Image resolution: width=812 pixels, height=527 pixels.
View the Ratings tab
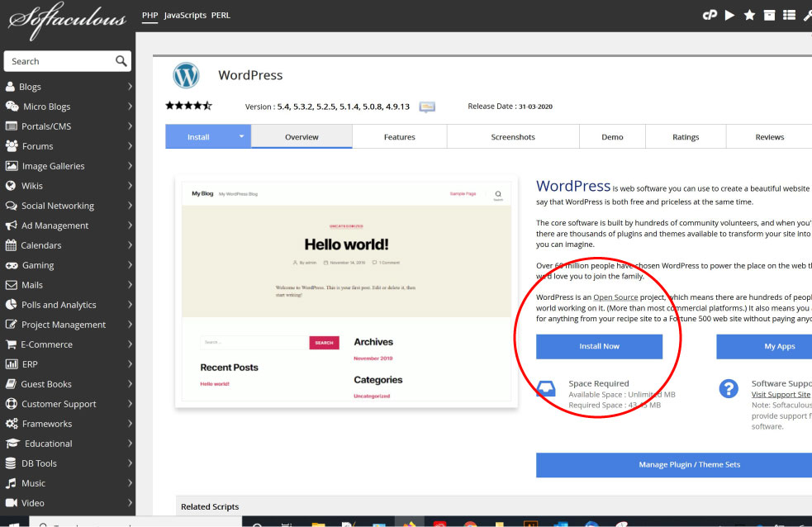click(x=686, y=136)
